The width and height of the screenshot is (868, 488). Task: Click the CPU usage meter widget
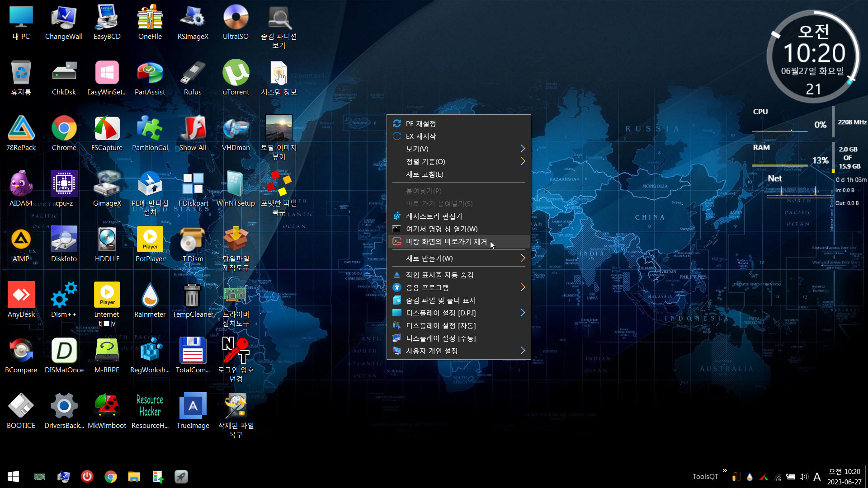point(790,121)
